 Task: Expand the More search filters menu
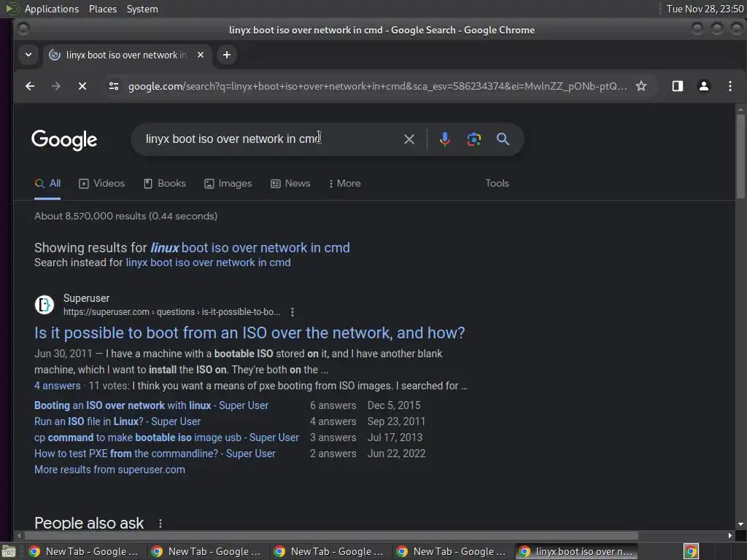coord(344,183)
